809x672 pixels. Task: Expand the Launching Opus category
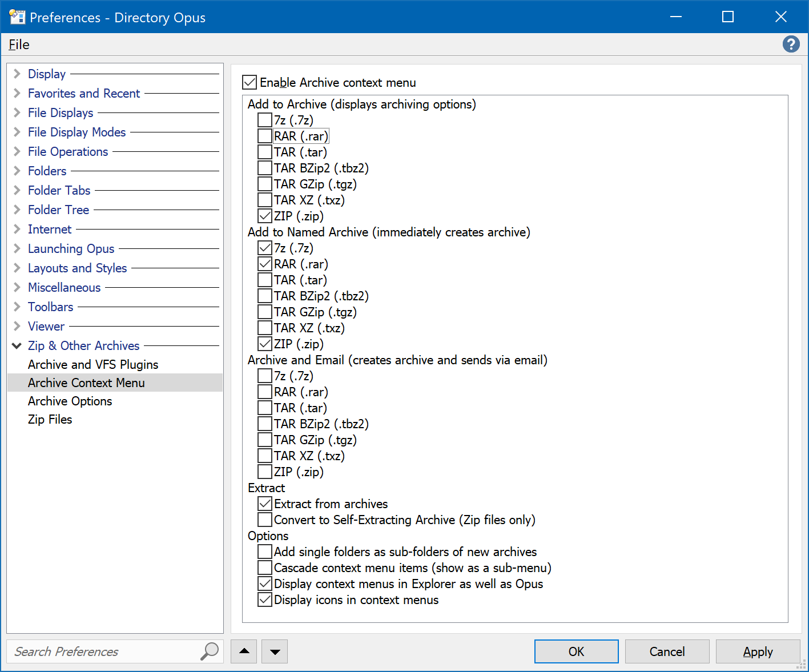pyautogui.click(x=17, y=248)
